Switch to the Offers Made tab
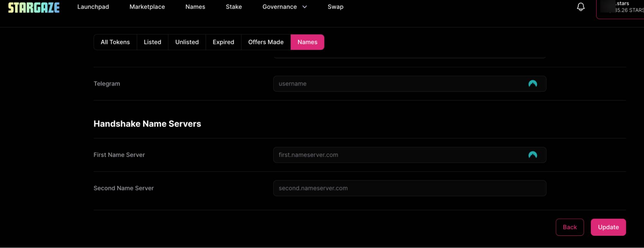This screenshot has height=248, width=644. [266, 42]
